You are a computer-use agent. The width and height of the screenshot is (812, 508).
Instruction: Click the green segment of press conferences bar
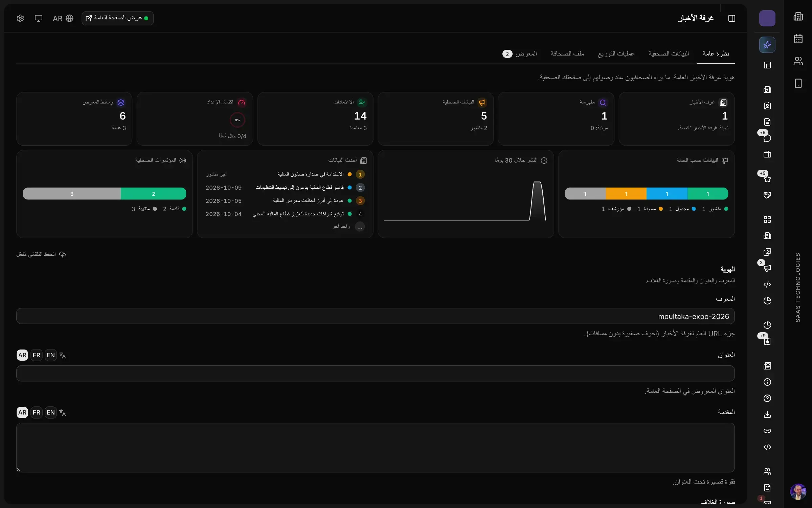[x=153, y=194]
